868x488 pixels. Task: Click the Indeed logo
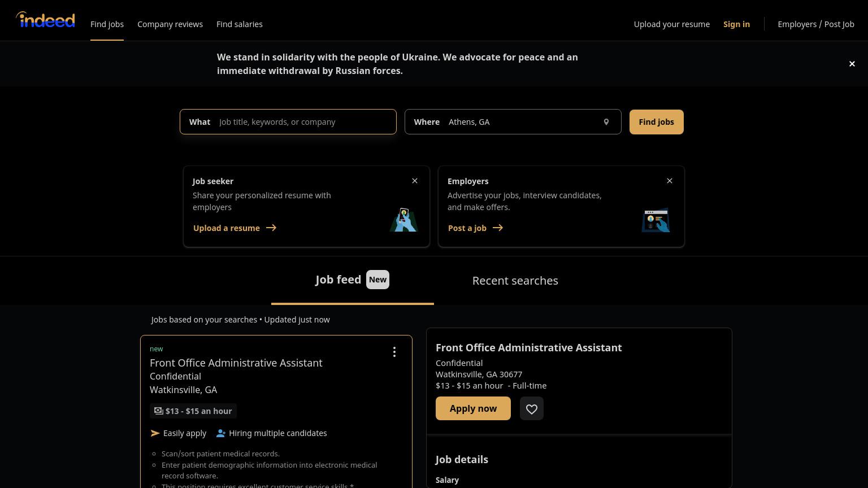(45, 20)
